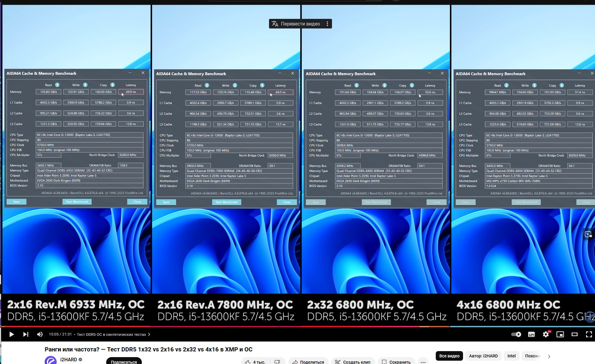Toggle the autoplay switch
The image size is (595, 364).
point(516,334)
